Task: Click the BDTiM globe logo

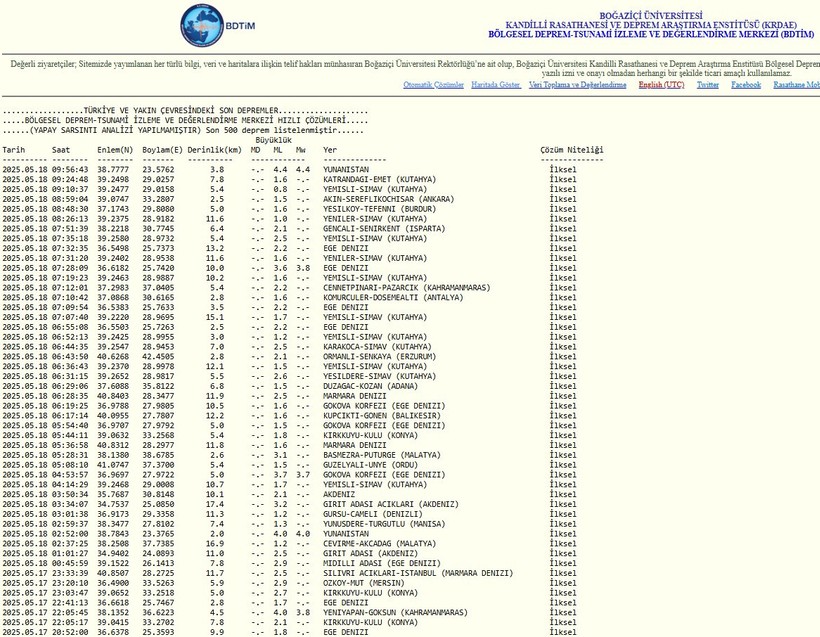Action: [202, 26]
